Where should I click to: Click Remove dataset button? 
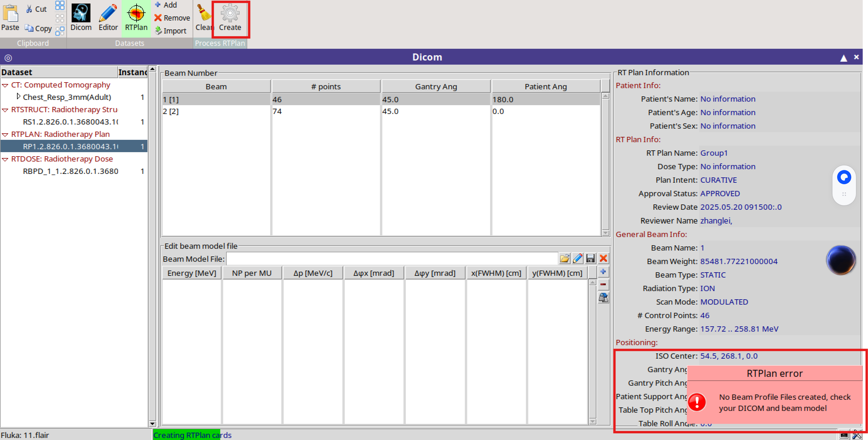172,18
